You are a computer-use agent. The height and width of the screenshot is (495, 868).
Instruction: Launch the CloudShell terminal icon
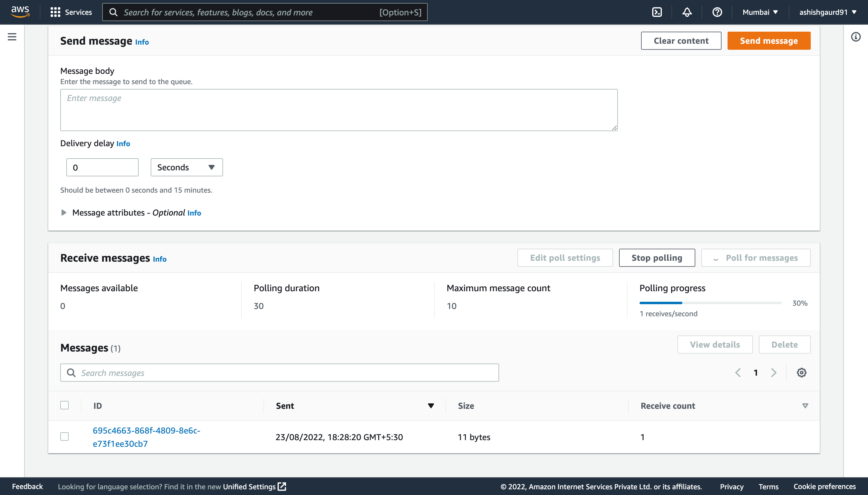657,12
